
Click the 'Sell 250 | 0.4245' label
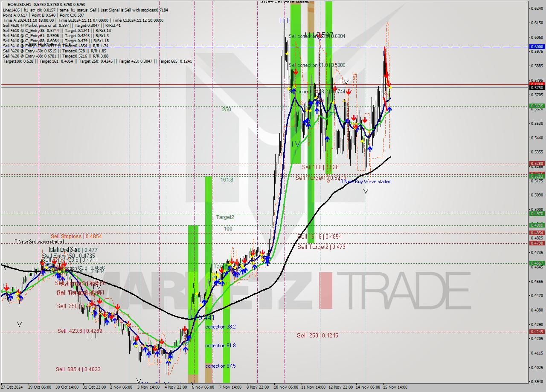point(317,335)
